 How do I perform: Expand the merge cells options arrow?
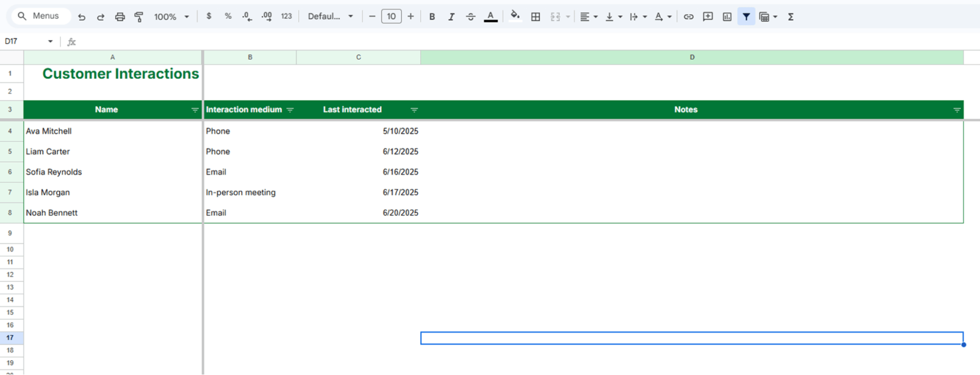click(568, 17)
